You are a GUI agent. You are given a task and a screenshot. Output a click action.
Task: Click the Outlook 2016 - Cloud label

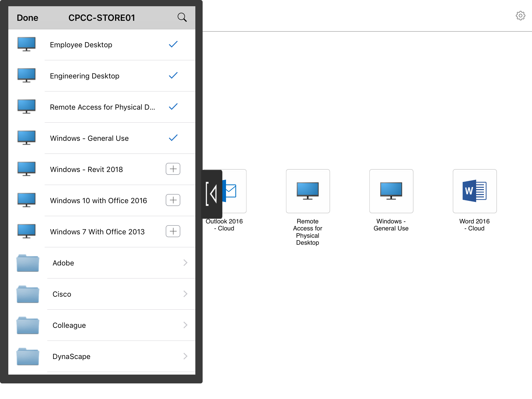tap(224, 225)
